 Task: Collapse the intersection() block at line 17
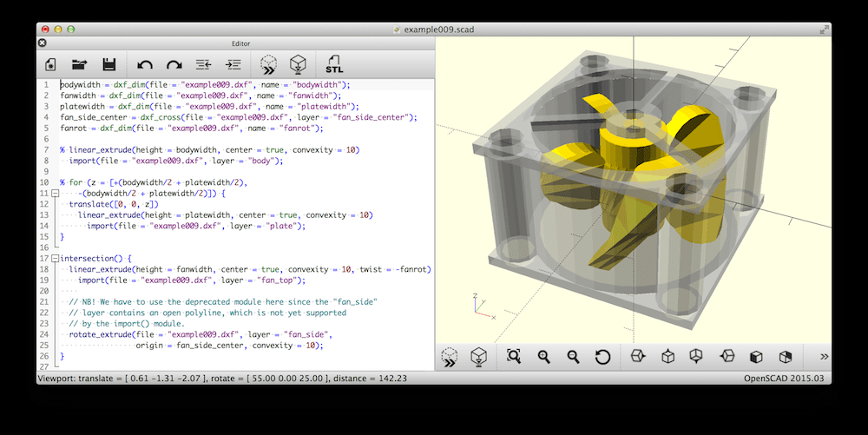[x=55, y=259]
